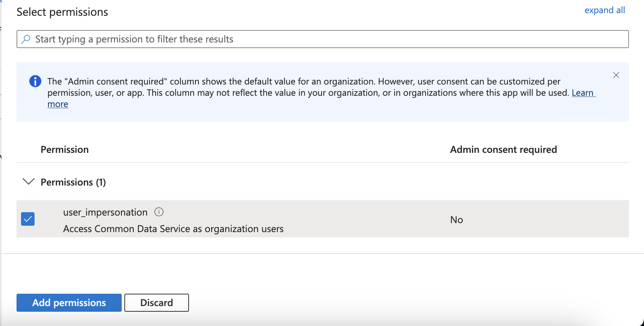Screen dimensions: 644x326
Task: Click the expand all link
Action: point(605,10)
